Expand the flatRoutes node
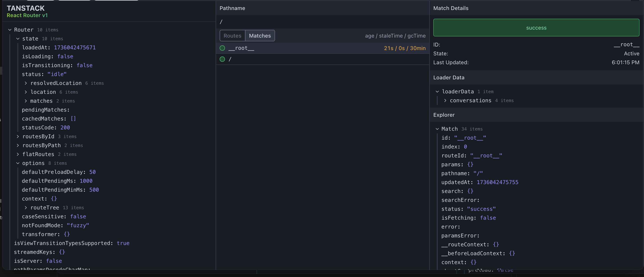644x277 pixels. (18, 154)
